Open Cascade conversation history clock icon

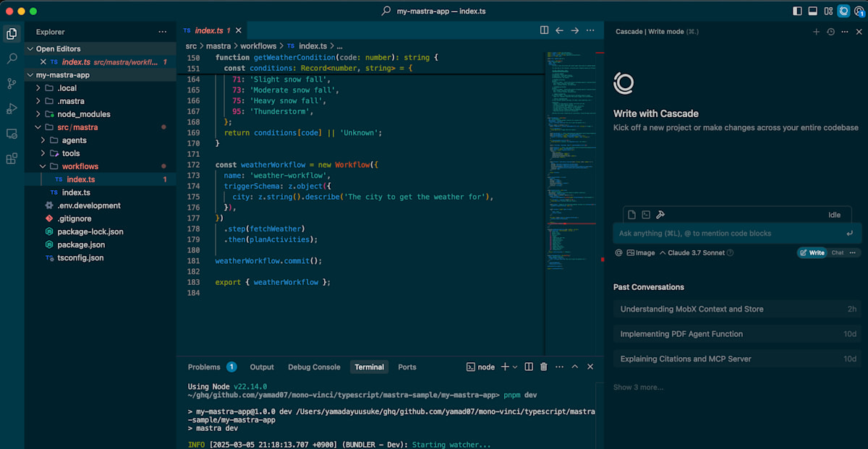[830, 32]
